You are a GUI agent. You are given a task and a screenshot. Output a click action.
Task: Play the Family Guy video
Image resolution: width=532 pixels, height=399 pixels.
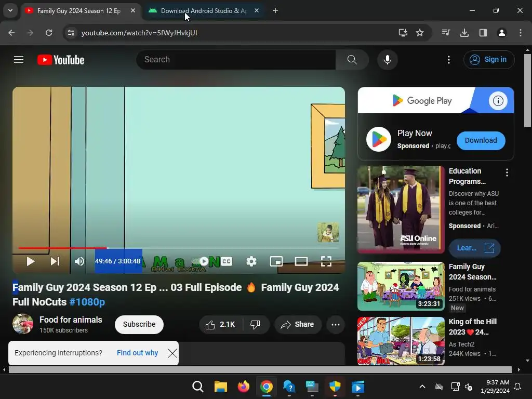coord(31,261)
